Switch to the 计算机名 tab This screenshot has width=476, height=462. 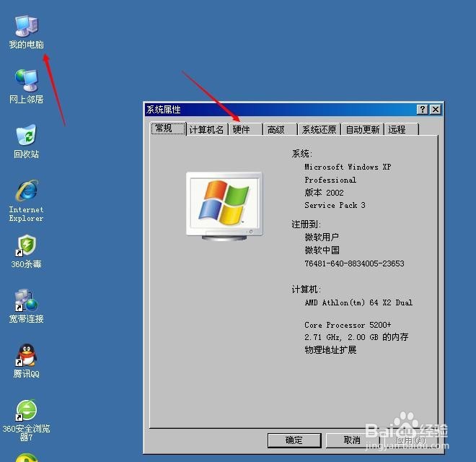[207, 130]
